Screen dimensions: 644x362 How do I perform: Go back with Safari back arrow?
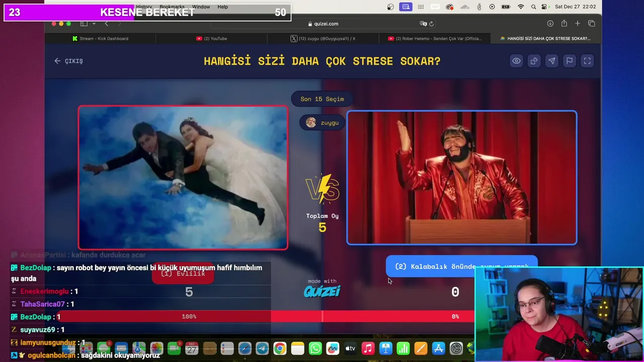tap(106, 24)
